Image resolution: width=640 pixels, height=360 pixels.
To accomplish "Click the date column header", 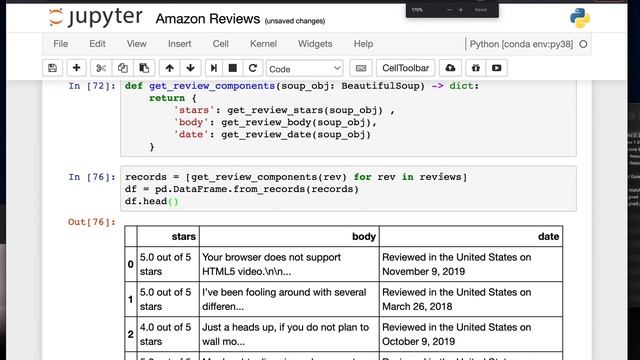I will tap(471, 236).
